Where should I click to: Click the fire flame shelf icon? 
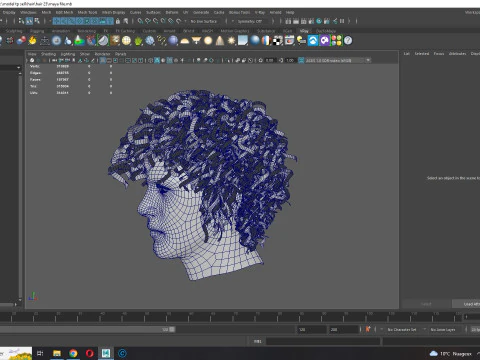coord(32,41)
